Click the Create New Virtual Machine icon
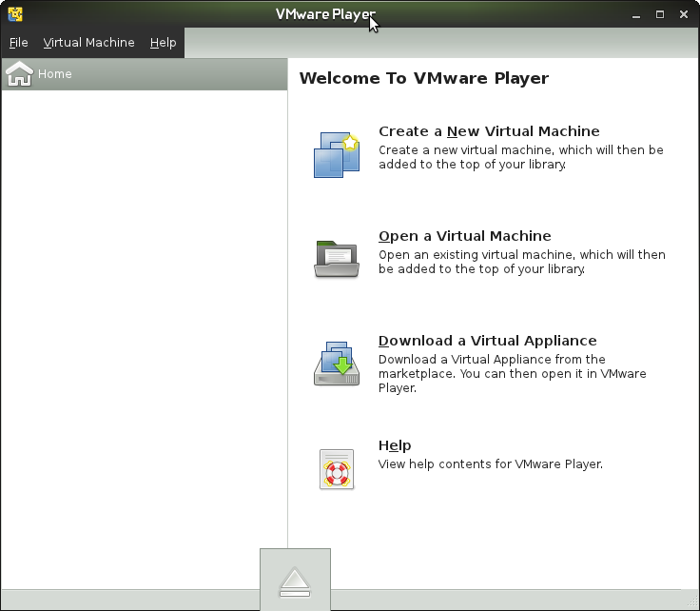The width and height of the screenshot is (700, 611). (337, 154)
